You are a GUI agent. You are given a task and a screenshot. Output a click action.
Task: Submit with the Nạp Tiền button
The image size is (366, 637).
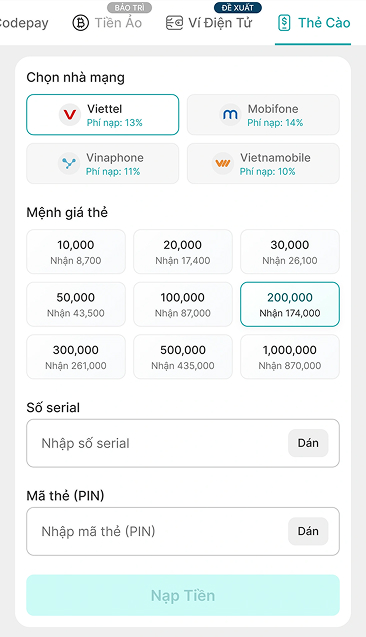[183, 595]
